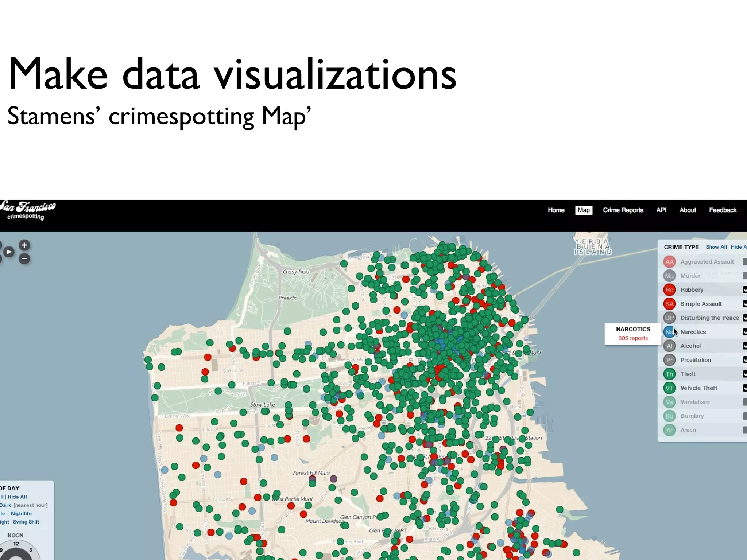Open Crime Reports page

tap(623, 210)
